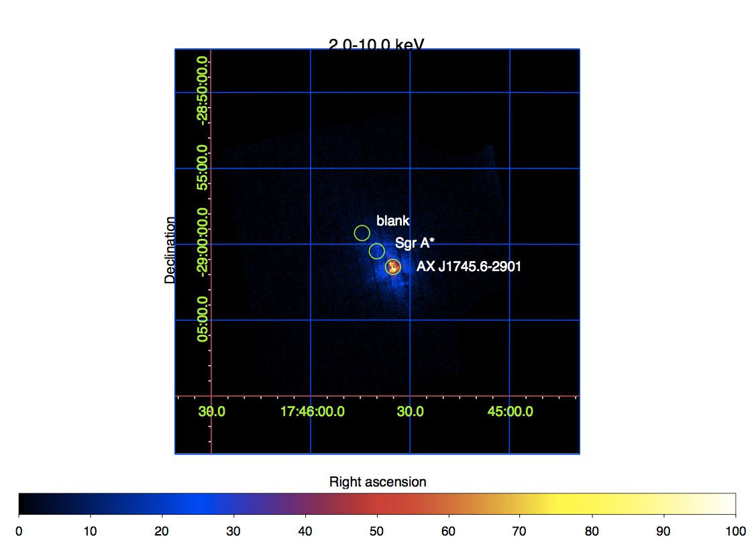Click the AX J1745.6-2901 source circle
756x555 pixels.
point(393,266)
